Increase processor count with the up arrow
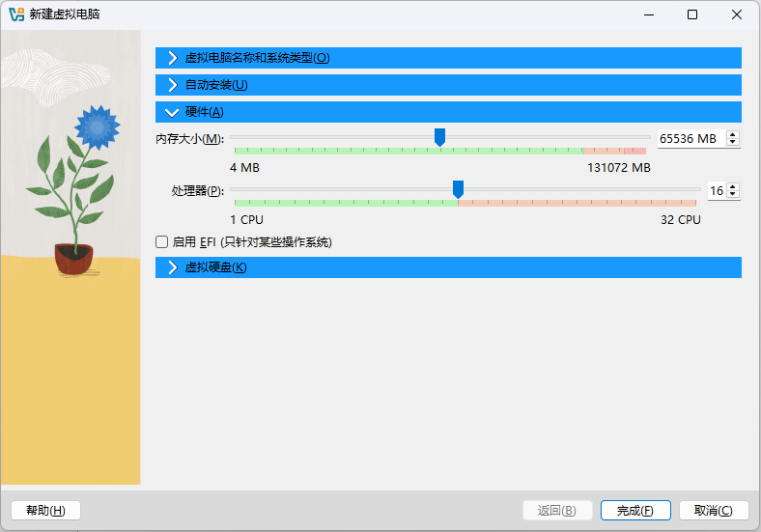The height and width of the screenshot is (532, 761). pyautogui.click(x=733, y=187)
